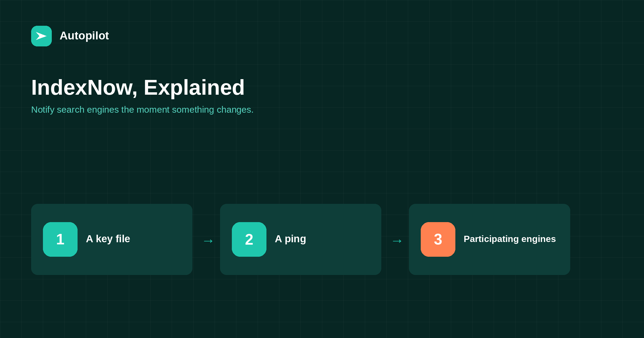Click the 'A key file' label
The width and height of the screenshot is (644, 338).
108,239
